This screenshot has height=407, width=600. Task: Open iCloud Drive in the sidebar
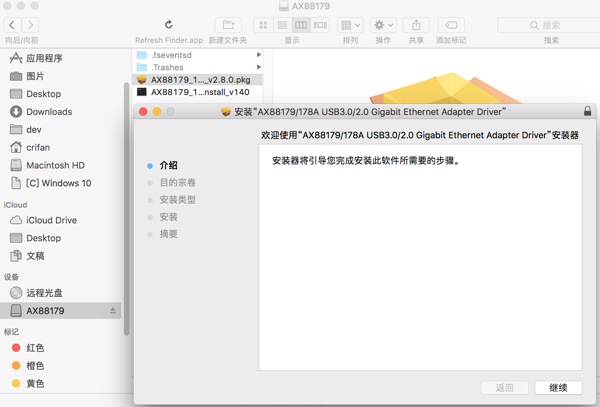point(61,220)
